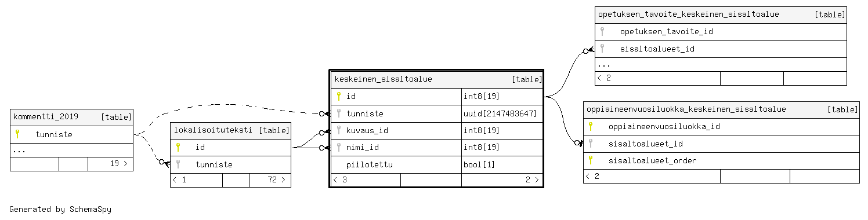The height and width of the screenshot is (220, 868).
Task: Open the lokalisoituteksti table header link
Action: click(230, 130)
